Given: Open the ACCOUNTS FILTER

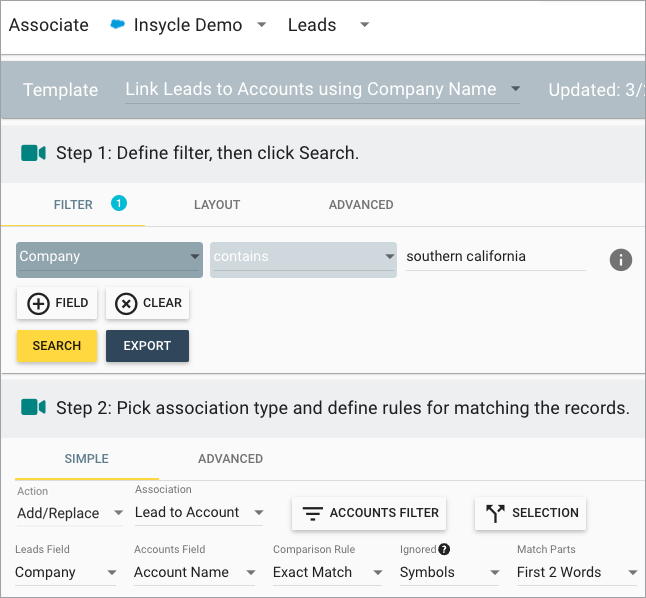Looking at the screenshot, I should 369,513.
